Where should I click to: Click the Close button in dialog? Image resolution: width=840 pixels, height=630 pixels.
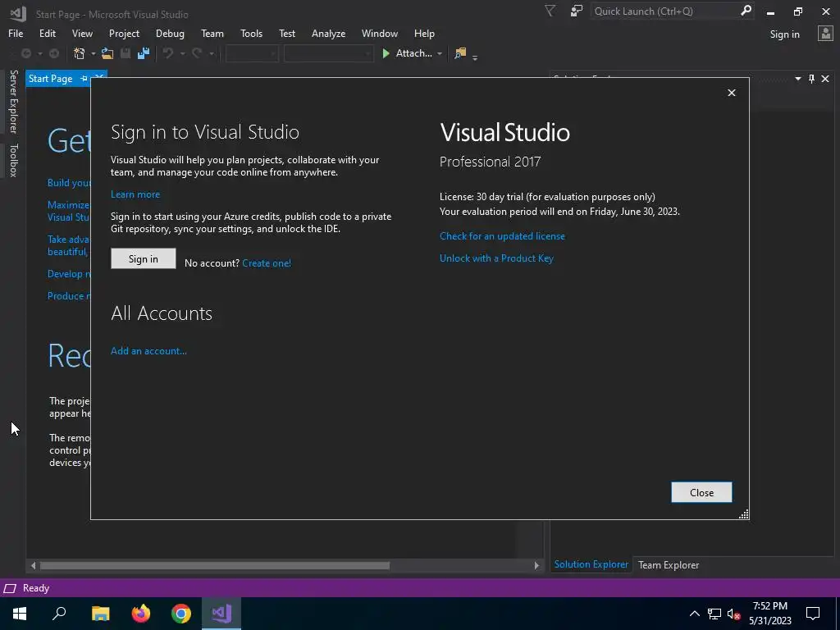click(x=701, y=492)
